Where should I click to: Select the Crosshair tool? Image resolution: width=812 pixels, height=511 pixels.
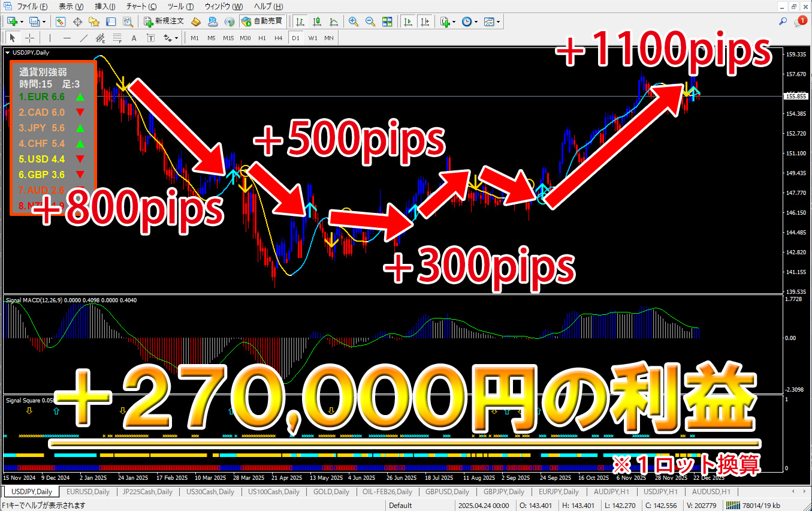[29, 38]
